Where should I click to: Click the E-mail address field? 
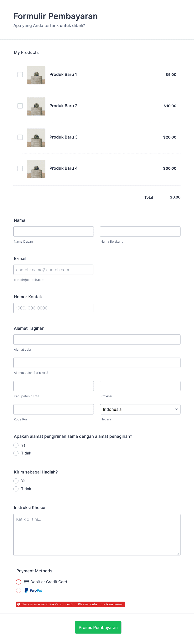(x=53, y=270)
